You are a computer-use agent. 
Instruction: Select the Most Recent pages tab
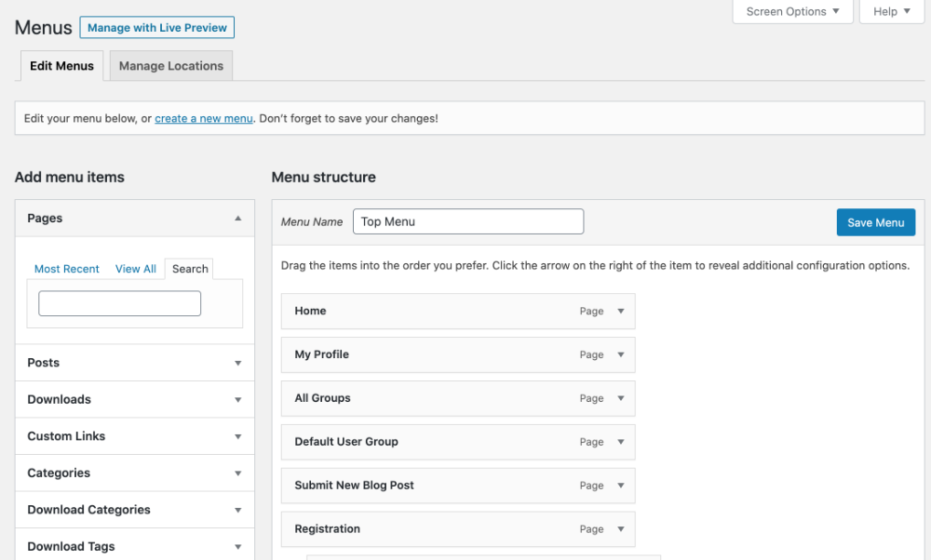(x=67, y=269)
